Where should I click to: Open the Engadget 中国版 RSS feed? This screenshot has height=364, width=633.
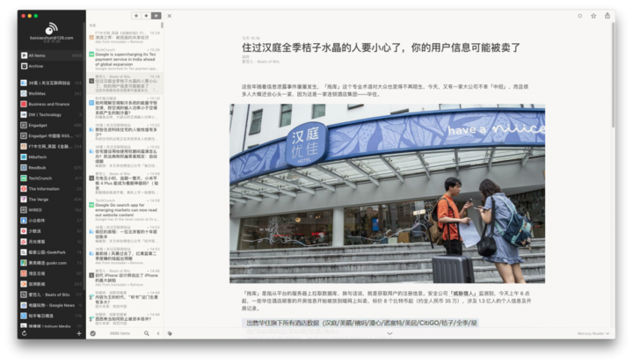click(x=52, y=135)
